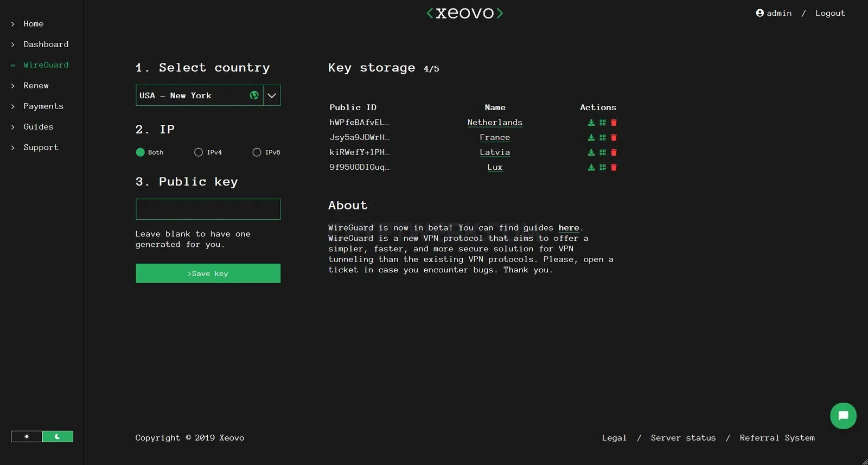
Task: Delete the Latvia key
Action: click(x=614, y=152)
